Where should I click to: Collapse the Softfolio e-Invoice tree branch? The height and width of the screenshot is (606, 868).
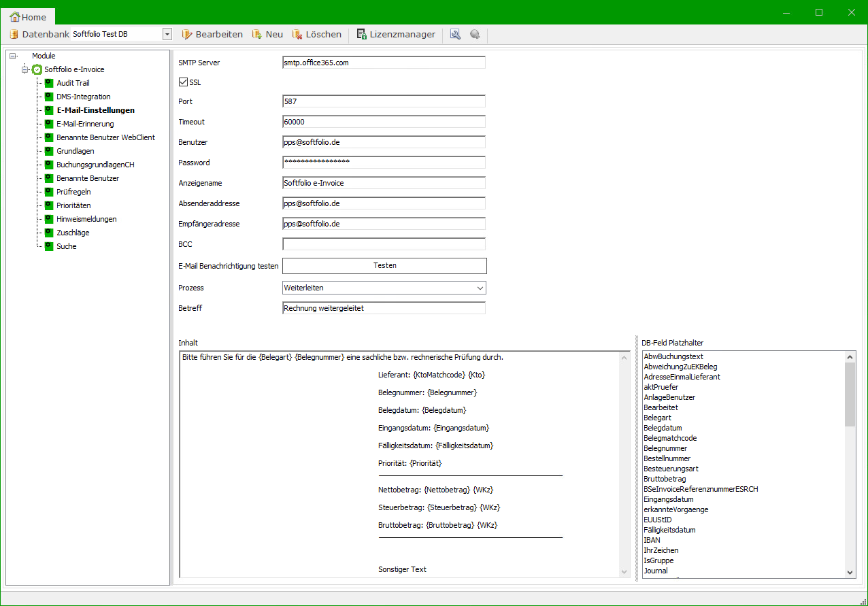point(25,69)
